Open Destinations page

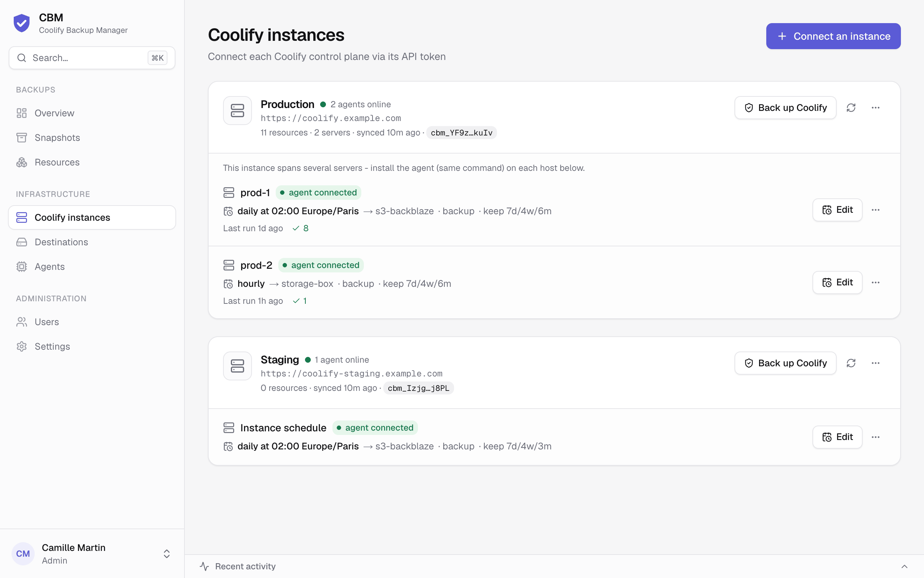point(92,242)
